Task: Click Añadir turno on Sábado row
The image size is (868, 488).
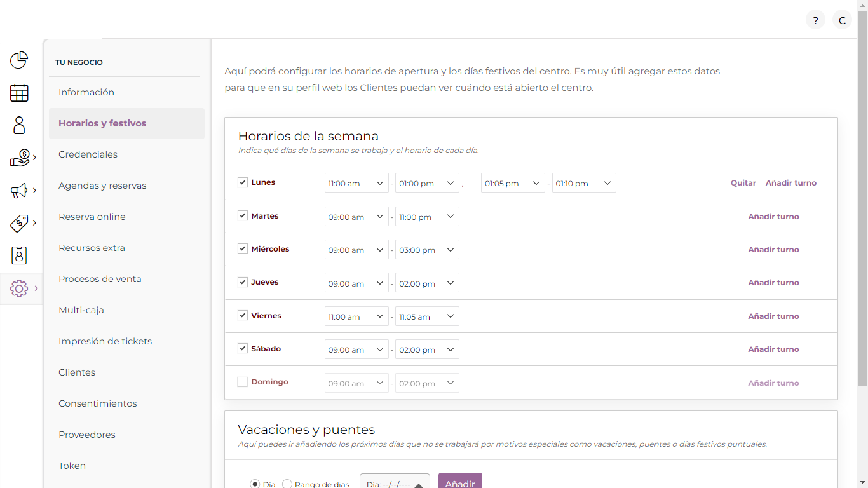Action: click(773, 349)
